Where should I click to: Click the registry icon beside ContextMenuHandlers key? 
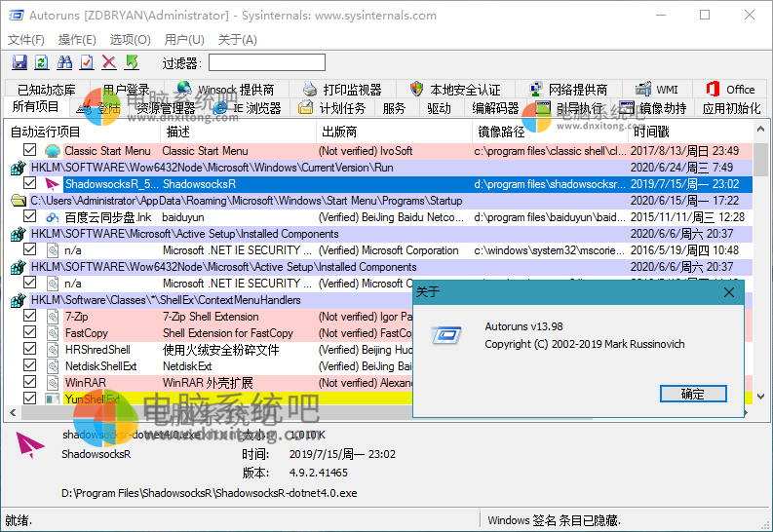coord(19,300)
